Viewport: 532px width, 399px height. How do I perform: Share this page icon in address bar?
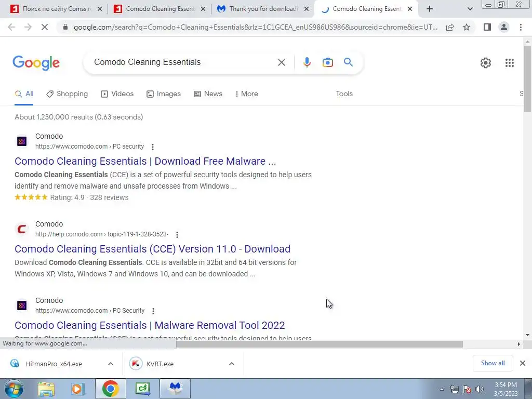tap(450, 27)
